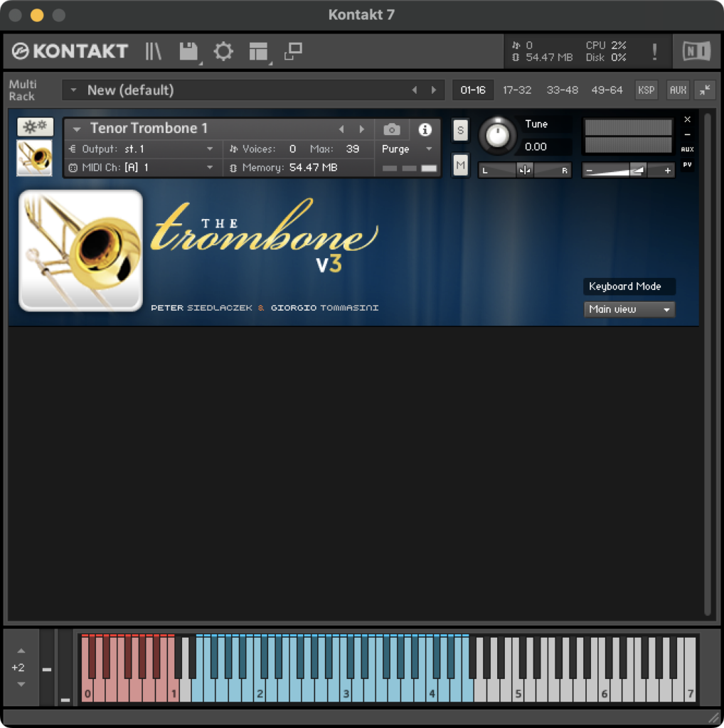Screen dimensions: 724x728
Task: Click the minimized view windows icon
Action: tap(293, 51)
